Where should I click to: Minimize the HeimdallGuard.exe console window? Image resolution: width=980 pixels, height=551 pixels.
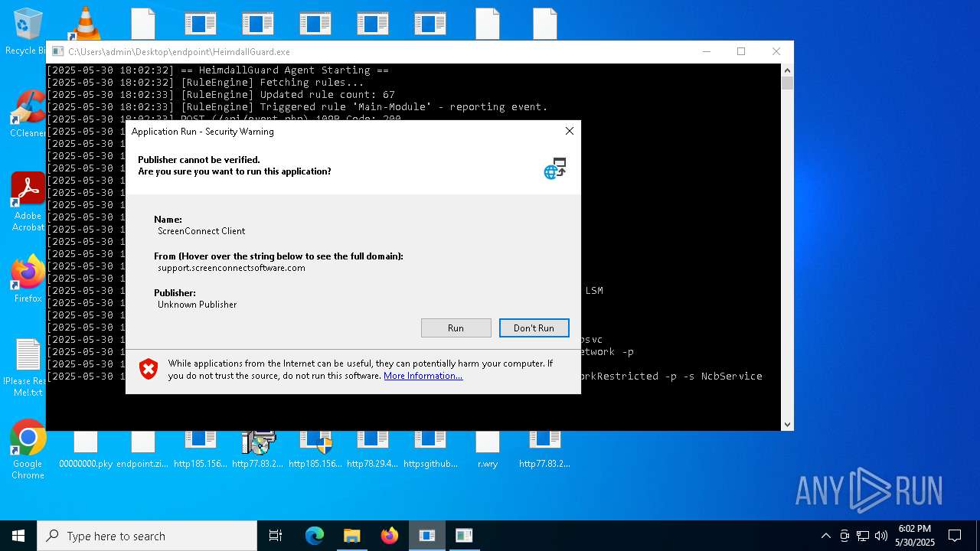coord(706,52)
